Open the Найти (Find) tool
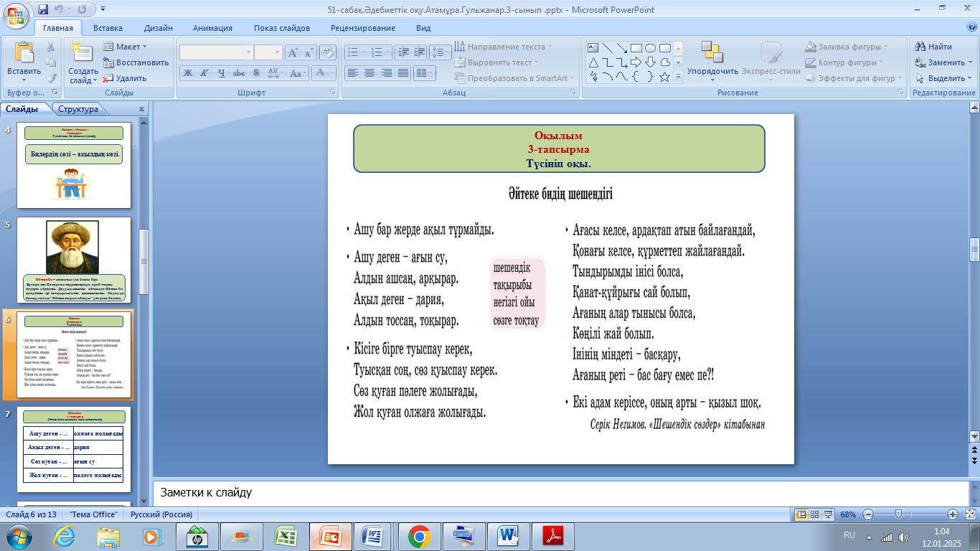 tap(933, 47)
